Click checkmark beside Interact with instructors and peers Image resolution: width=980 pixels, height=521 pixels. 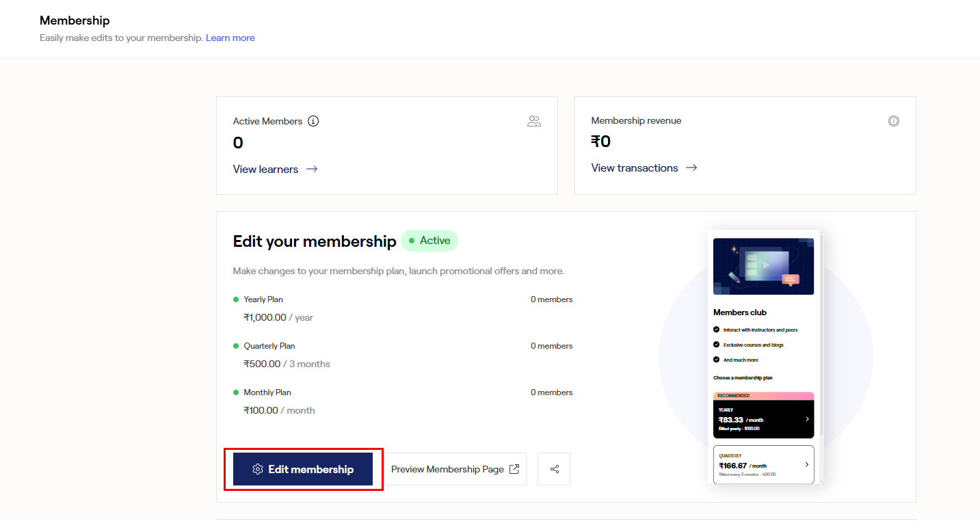click(717, 330)
